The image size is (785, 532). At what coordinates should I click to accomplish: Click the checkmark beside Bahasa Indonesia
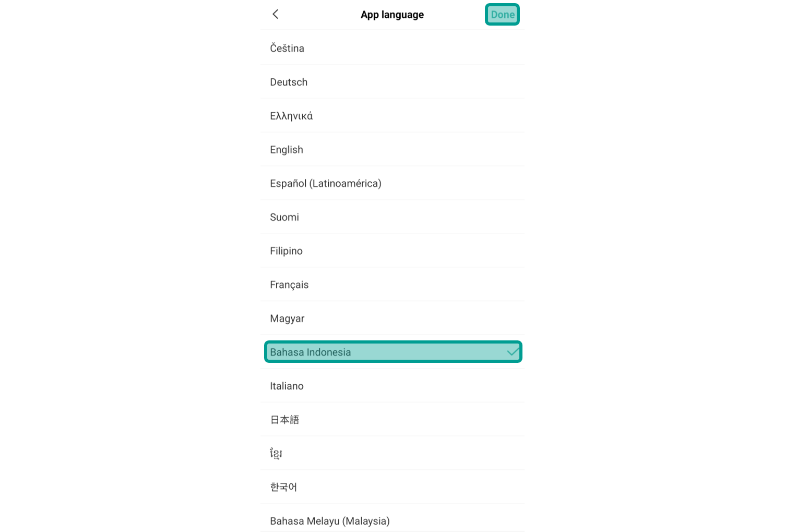click(513, 352)
